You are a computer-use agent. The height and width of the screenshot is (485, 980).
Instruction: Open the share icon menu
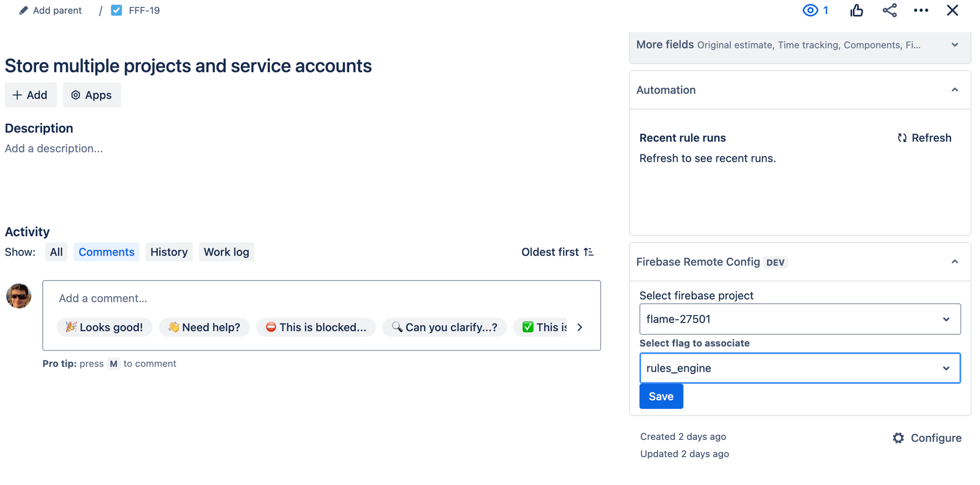coord(889,11)
